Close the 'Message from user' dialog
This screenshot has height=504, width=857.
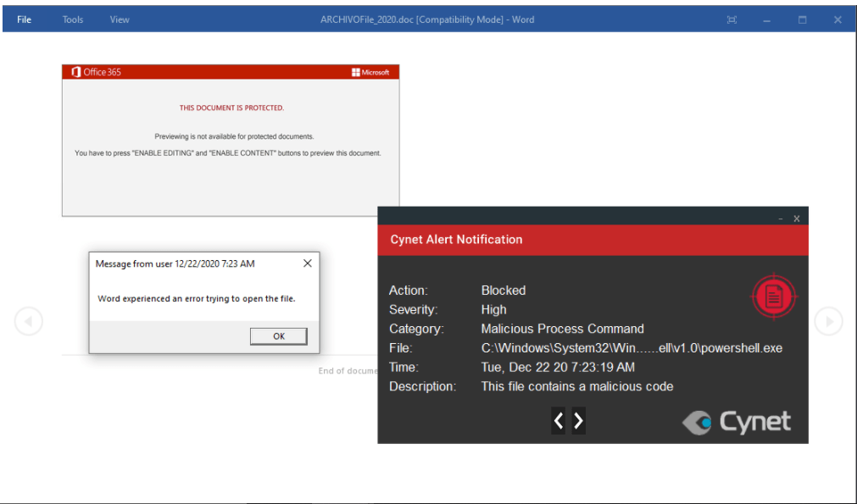308,263
